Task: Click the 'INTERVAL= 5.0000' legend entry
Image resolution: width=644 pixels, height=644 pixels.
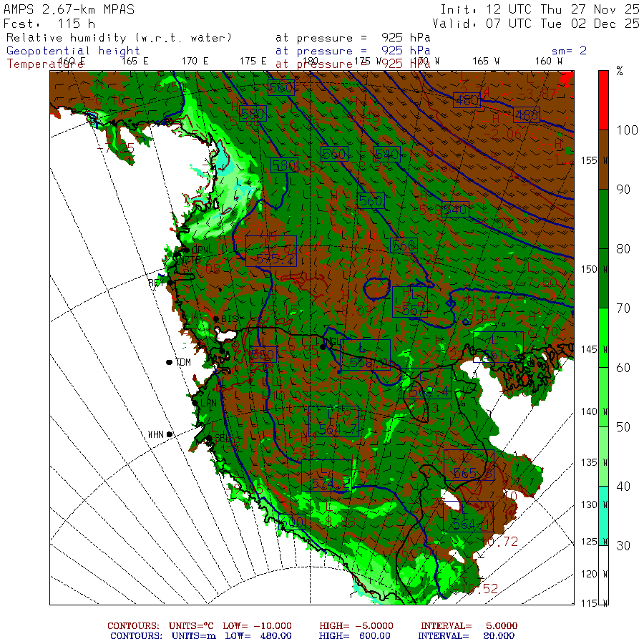Action: pos(469,626)
